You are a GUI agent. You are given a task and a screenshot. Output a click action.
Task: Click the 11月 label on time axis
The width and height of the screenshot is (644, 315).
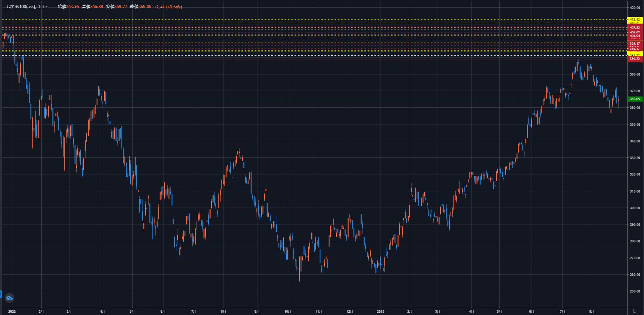pyautogui.click(x=319, y=312)
